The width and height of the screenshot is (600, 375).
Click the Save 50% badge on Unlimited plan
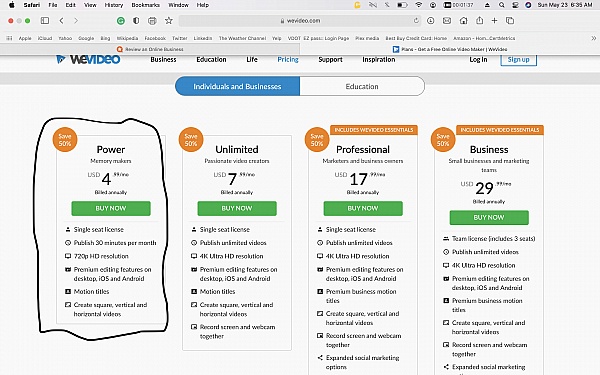click(191, 140)
